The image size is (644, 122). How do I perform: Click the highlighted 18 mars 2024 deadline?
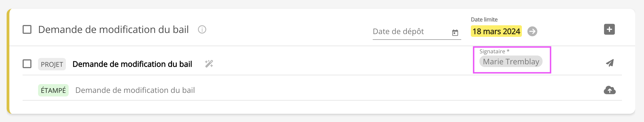pos(496,31)
